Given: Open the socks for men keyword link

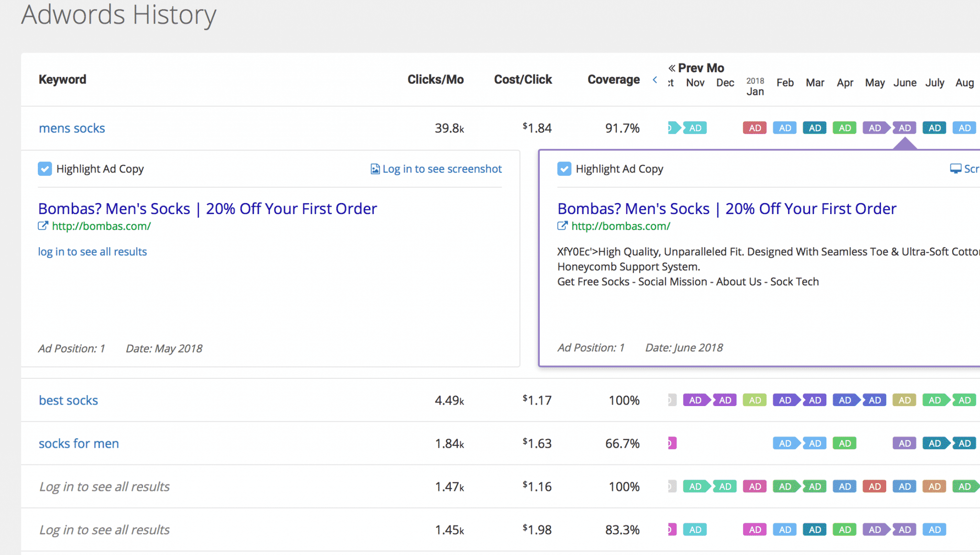Looking at the screenshot, I should [x=79, y=443].
